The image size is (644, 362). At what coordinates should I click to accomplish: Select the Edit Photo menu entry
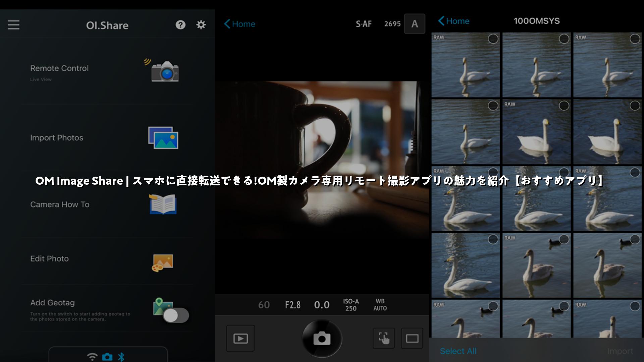point(107,261)
